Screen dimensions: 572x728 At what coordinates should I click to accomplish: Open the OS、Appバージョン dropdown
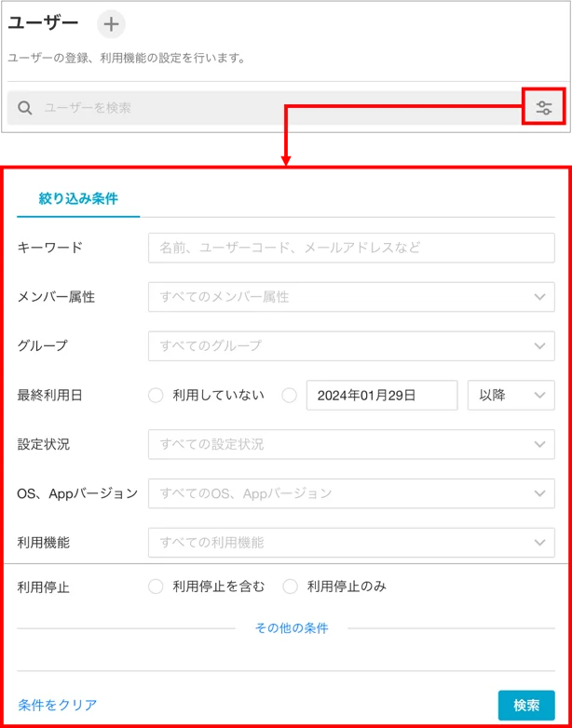tap(351, 493)
